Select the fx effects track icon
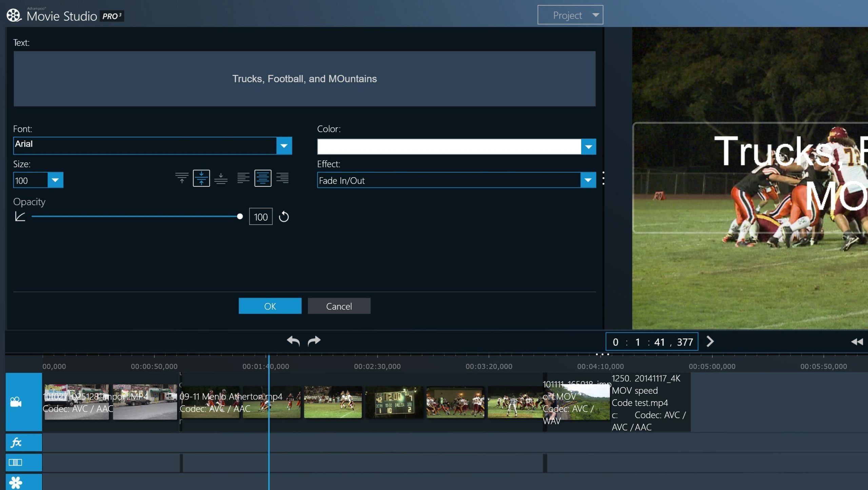Image resolution: width=868 pixels, height=490 pixels. [x=16, y=443]
